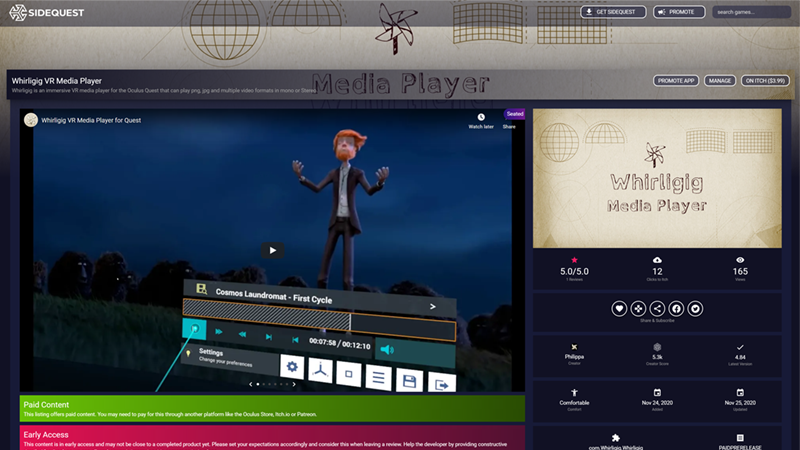Screen dimensions: 800x450
Task: Click the cloud download clicks icon
Action: (x=657, y=260)
